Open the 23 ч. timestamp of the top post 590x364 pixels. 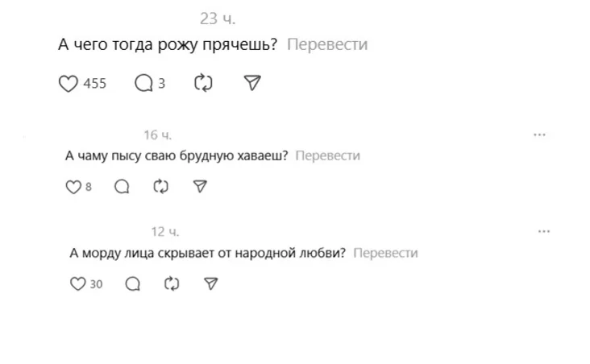218,19
